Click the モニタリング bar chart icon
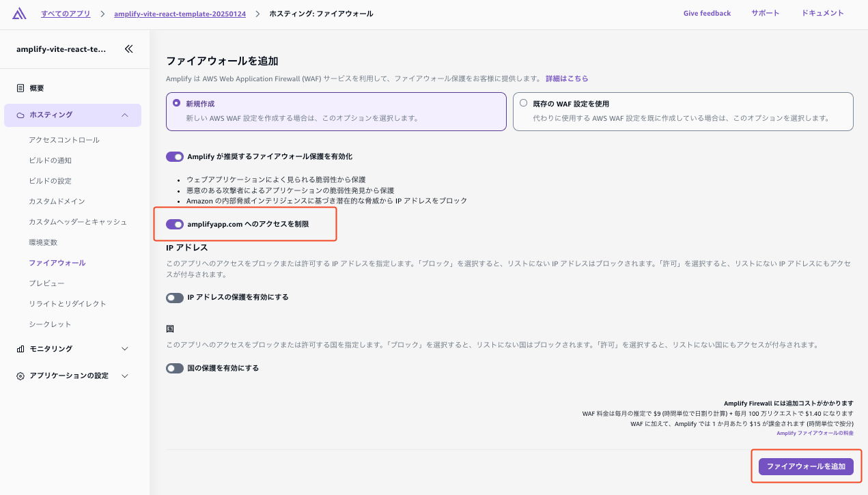Image resolution: width=868 pixels, height=495 pixels. click(20, 349)
